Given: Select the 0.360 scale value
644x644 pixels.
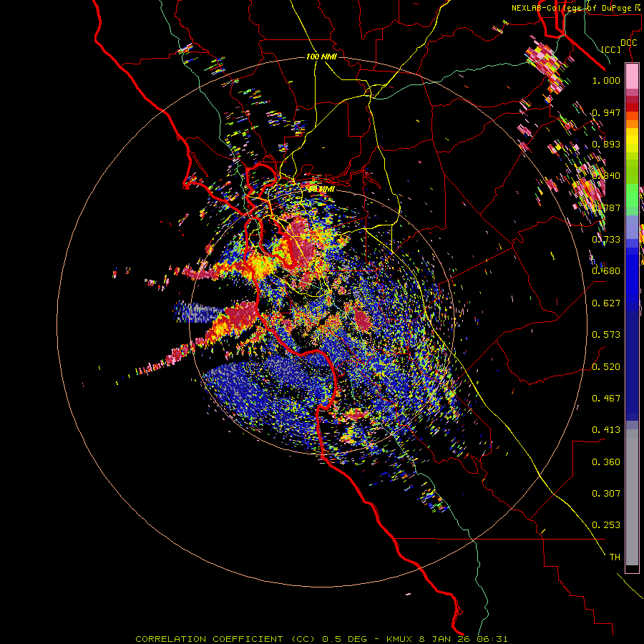Looking at the screenshot, I should [x=606, y=462].
